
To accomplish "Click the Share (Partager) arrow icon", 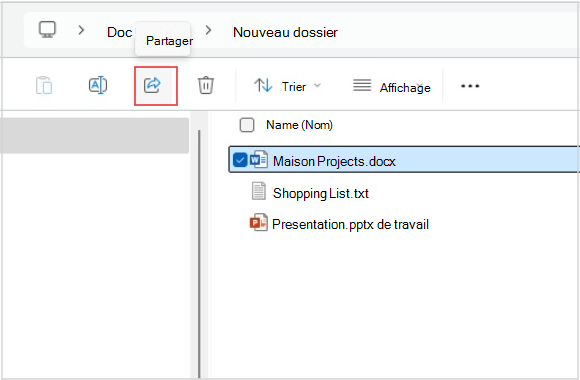I will (x=152, y=85).
